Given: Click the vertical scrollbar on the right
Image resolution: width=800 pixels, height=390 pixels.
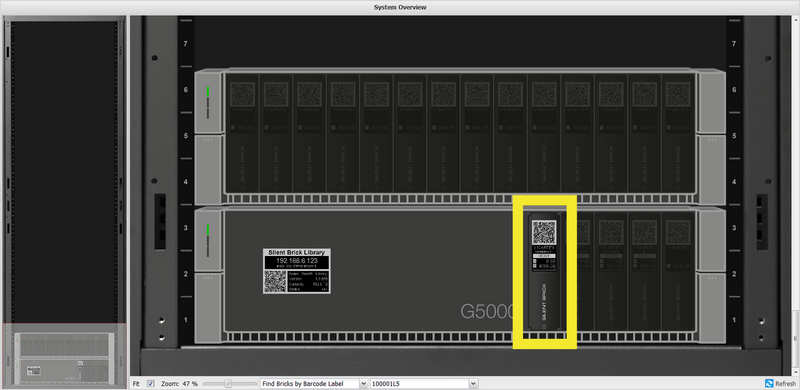Looking at the screenshot, I should pyautogui.click(x=796, y=196).
